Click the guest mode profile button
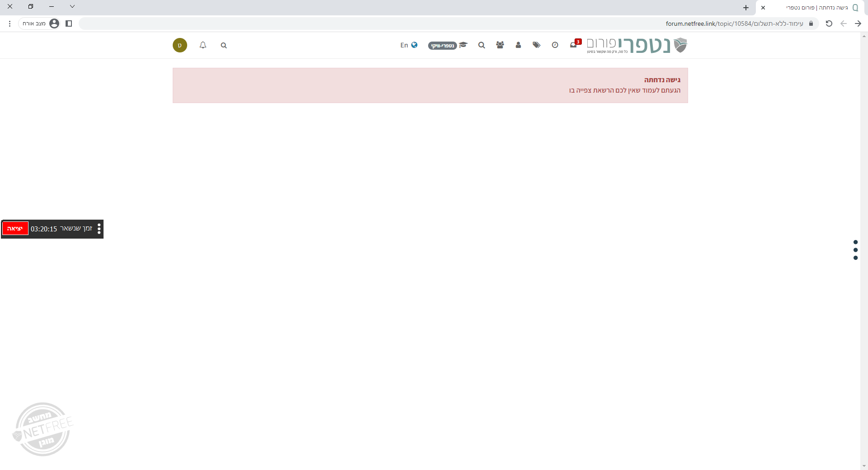Viewport: 868px width, 470px height. 41,23
